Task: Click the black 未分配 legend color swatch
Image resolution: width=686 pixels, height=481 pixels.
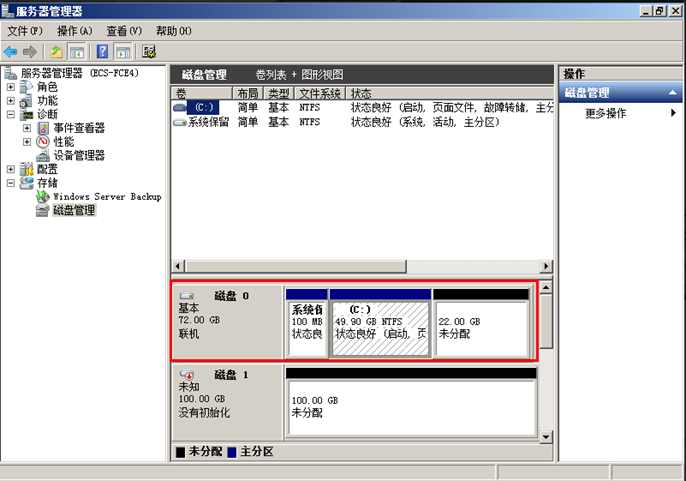Action: [180, 452]
